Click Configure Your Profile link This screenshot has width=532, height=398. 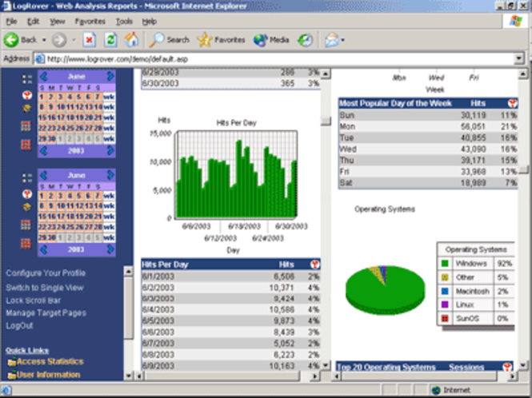(46, 273)
